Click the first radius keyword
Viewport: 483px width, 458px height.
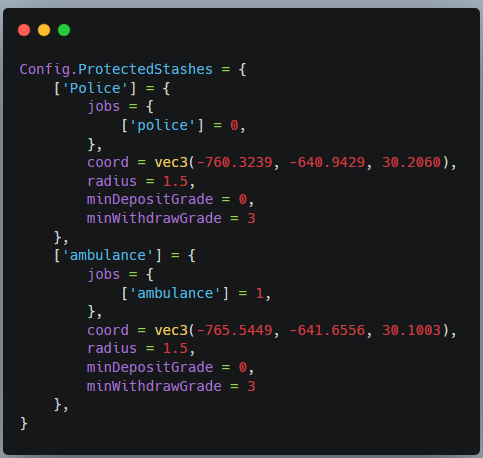pyautogui.click(x=112, y=181)
